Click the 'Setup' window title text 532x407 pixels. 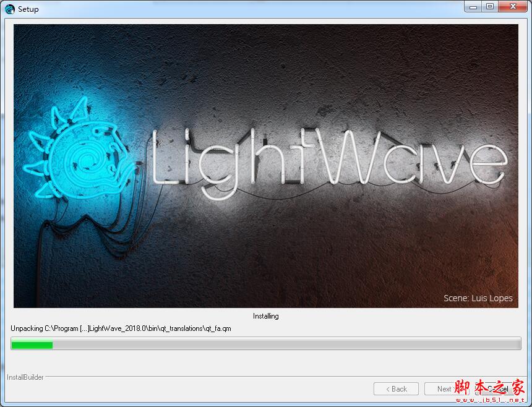28,9
